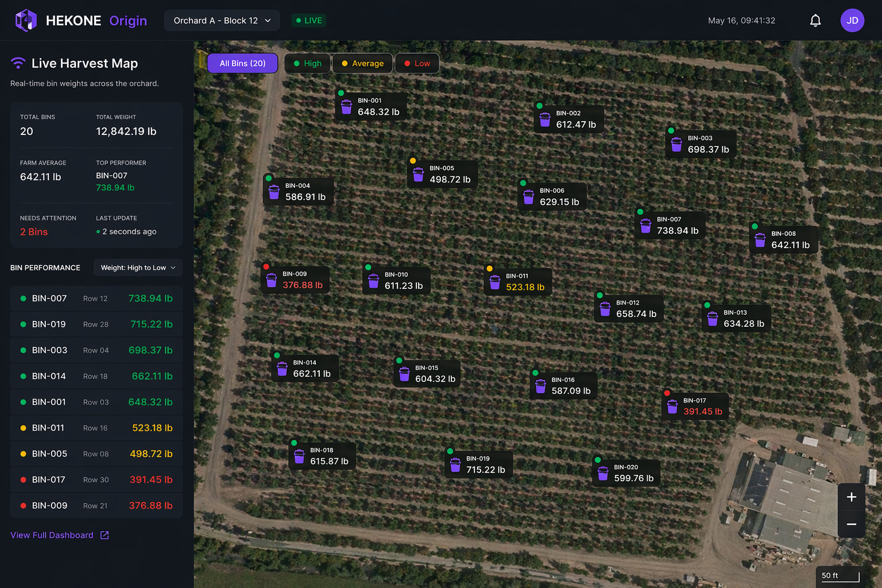Select BIN-014 Row 18 in performance list
Viewport: 882px width, 588px height.
click(96, 376)
